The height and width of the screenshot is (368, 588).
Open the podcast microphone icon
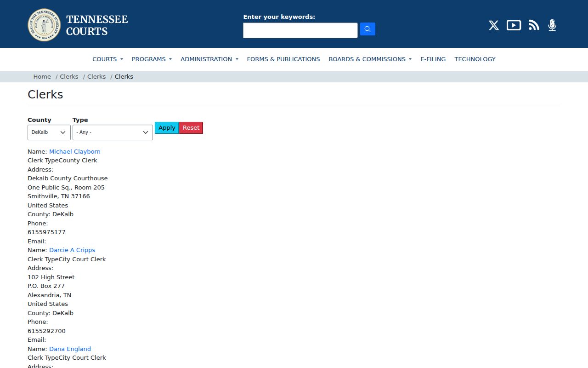(552, 25)
